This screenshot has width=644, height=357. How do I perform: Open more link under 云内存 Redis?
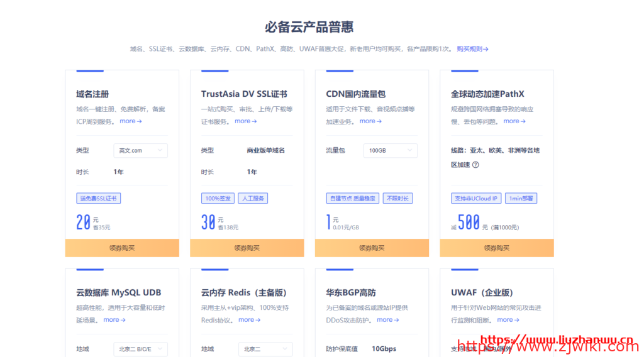(x=249, y=320)
